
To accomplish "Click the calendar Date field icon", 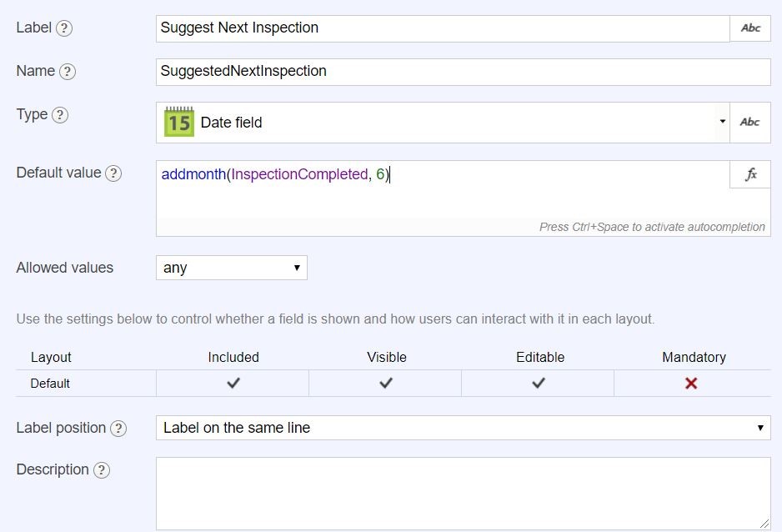I will click(x=178, y=122).
